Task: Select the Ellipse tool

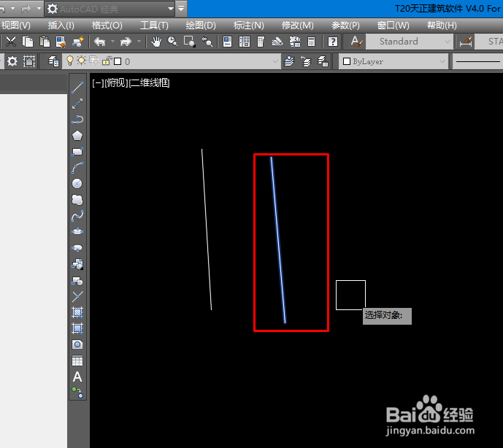Action: pos(77,231)
